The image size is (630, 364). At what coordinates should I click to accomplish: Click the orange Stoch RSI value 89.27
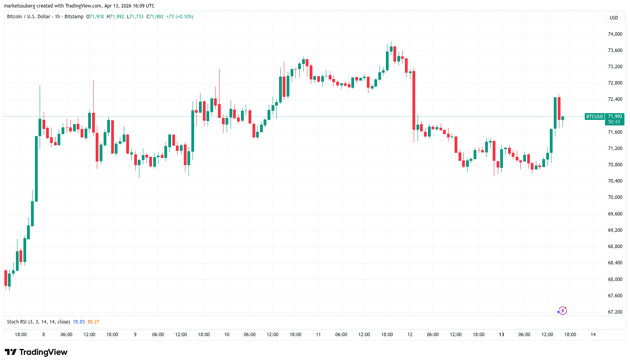tap(93, 322)
